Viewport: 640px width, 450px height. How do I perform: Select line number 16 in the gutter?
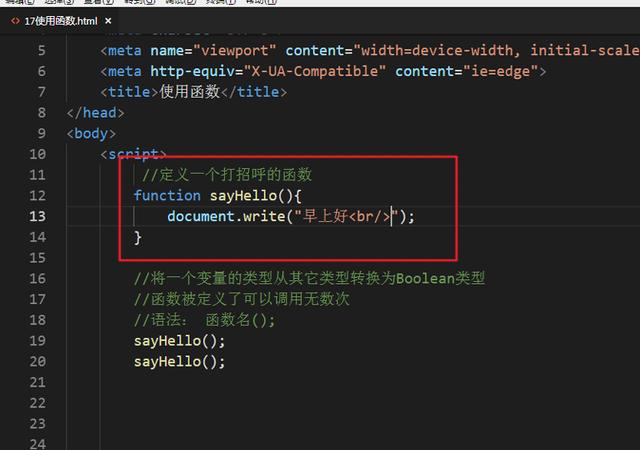[38, 278]
